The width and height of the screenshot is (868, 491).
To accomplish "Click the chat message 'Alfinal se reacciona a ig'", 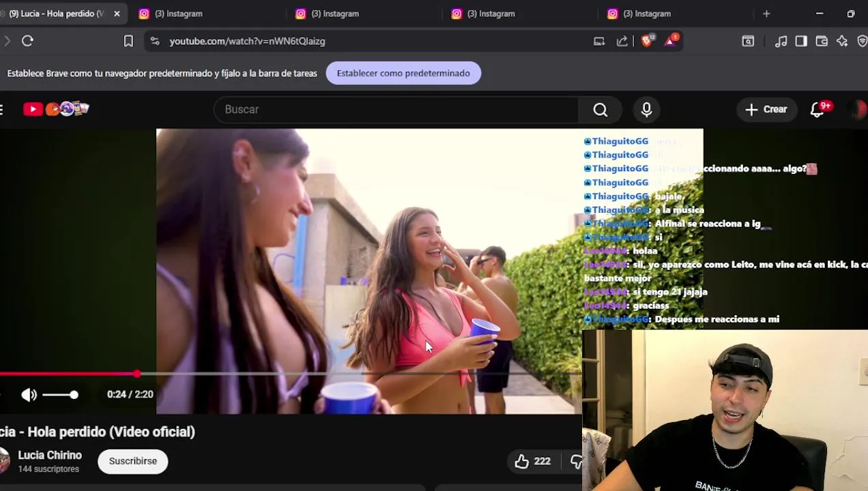I will click(x=708, y=224).
